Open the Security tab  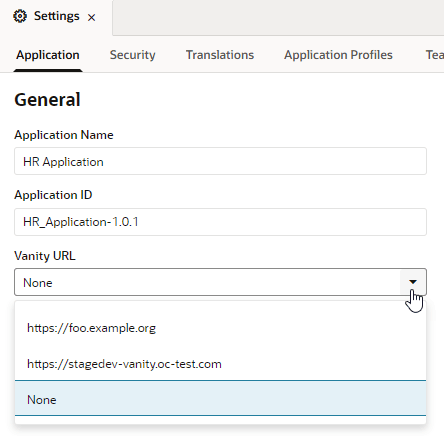click(x=133, y=55)
